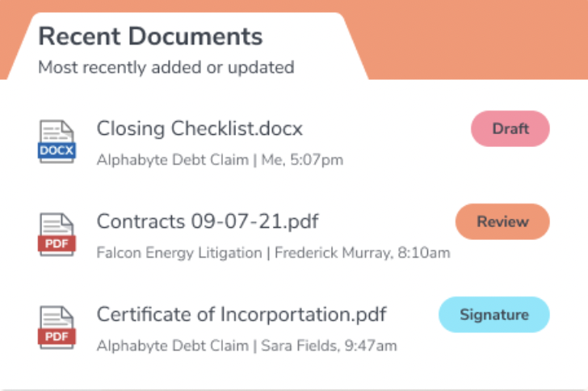This screenshot has height=391, width=588.
Task: Click the DOCX icon beside Closing Checklist
Action: tap(57, 141)
